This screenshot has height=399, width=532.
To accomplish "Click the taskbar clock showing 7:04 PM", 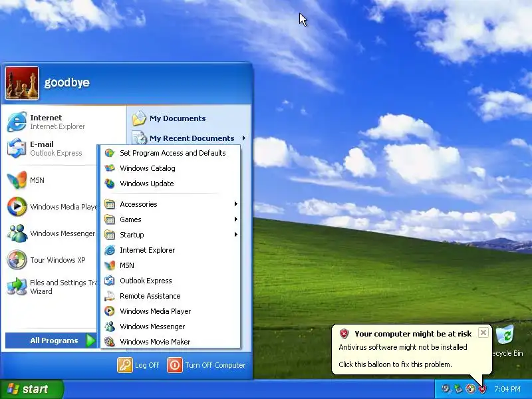I will [x=507, y=389].
